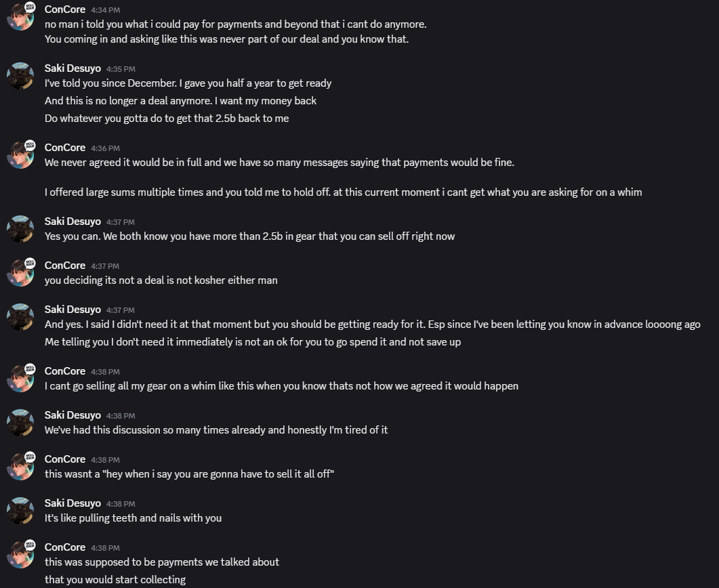
Task: Click Saki Desuyo's name above the 'pulling teeth' message
Action: coord(73,503)
